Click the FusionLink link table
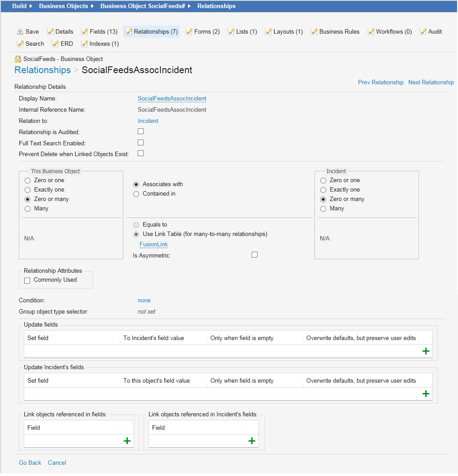 pos(153,245)
